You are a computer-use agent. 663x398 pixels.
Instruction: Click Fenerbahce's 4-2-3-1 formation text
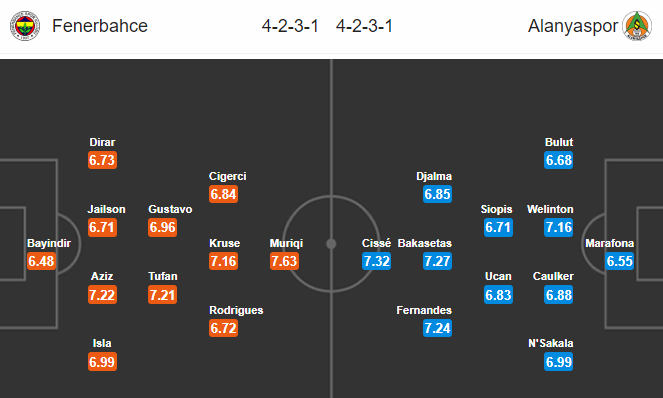pyautogui.click(x=290, y=26)
